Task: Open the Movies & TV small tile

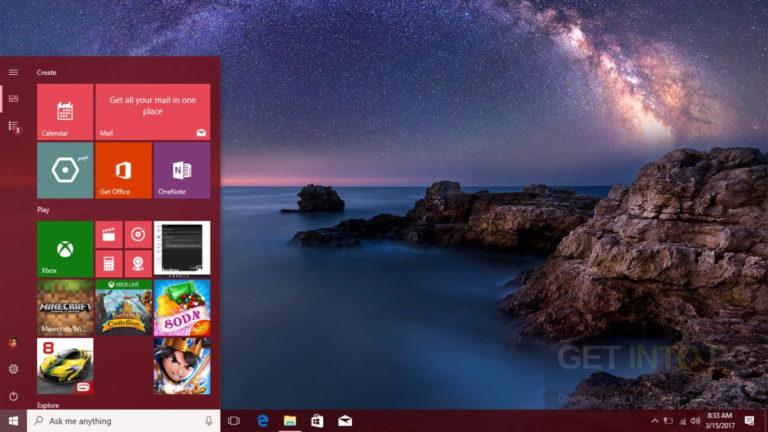Action: click(x=109, y=235)
